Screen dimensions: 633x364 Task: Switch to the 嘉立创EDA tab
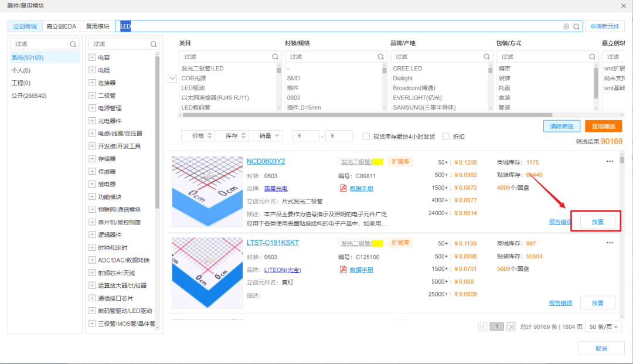tap(62, 26)
